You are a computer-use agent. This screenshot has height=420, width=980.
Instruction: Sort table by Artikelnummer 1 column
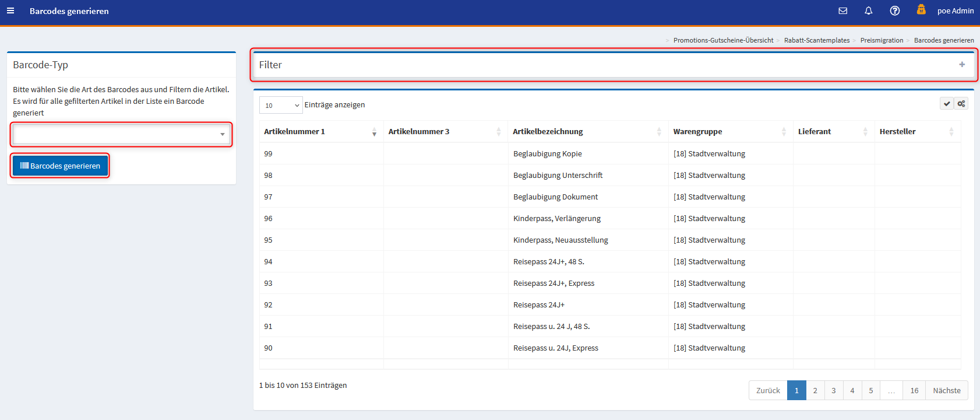(320, 132)
